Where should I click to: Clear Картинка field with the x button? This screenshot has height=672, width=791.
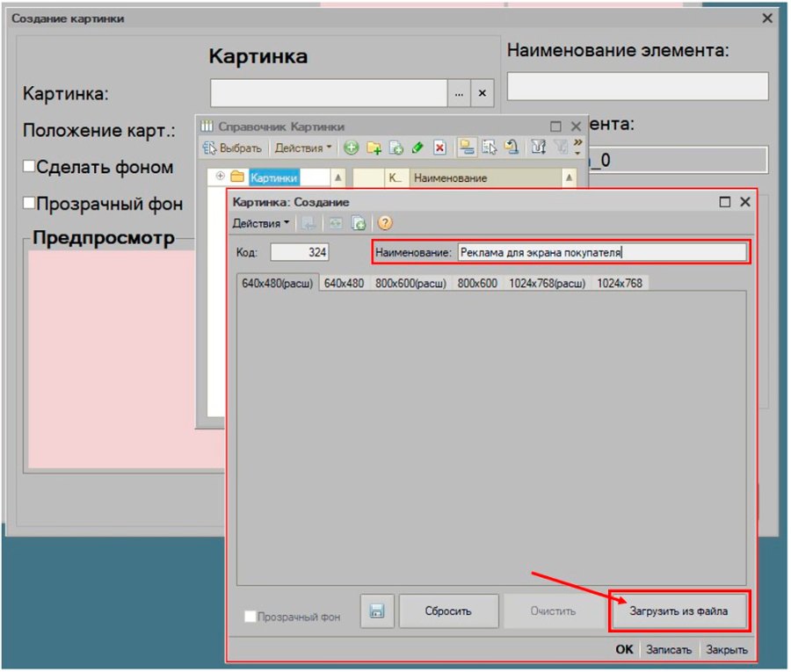483,93
